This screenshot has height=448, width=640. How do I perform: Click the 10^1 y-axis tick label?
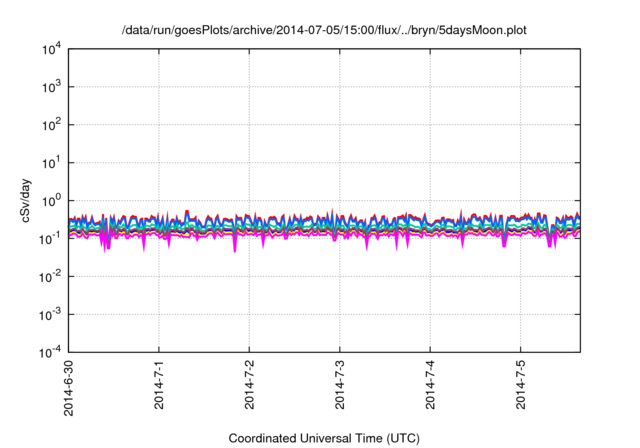tap(52, 163)
